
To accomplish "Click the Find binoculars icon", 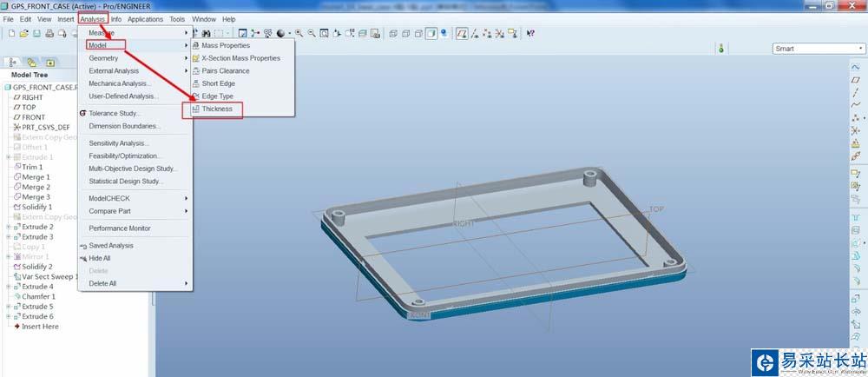I will click(207, 33).
